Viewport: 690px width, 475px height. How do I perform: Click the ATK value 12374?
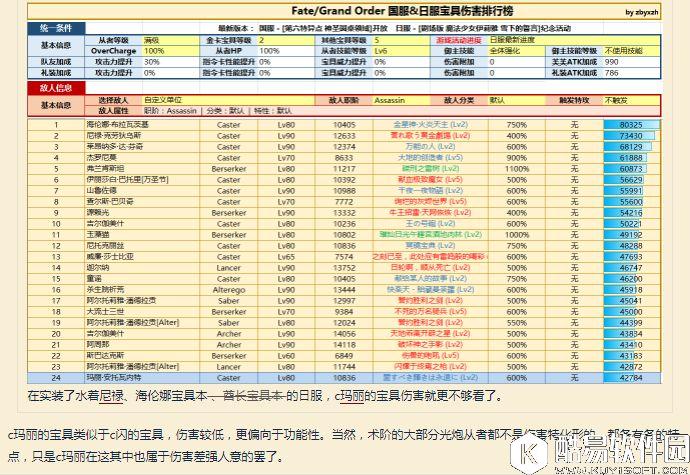click(344, 147)
